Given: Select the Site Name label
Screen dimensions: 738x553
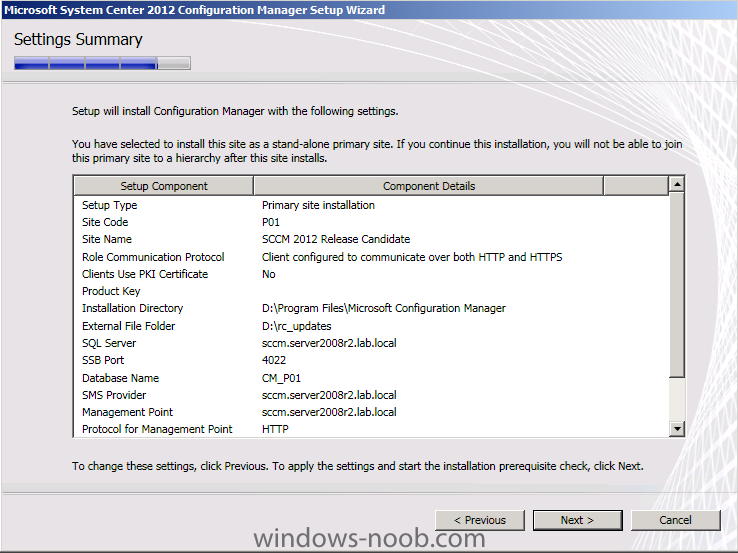Looking at the screenshot, I should coord(107,239).
